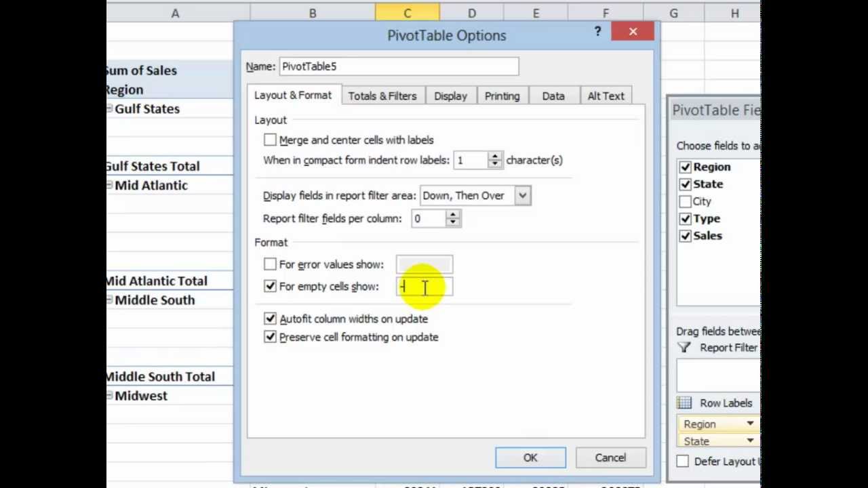Click the indent row labels number field

pyautogui.click(x=471, y=160)
